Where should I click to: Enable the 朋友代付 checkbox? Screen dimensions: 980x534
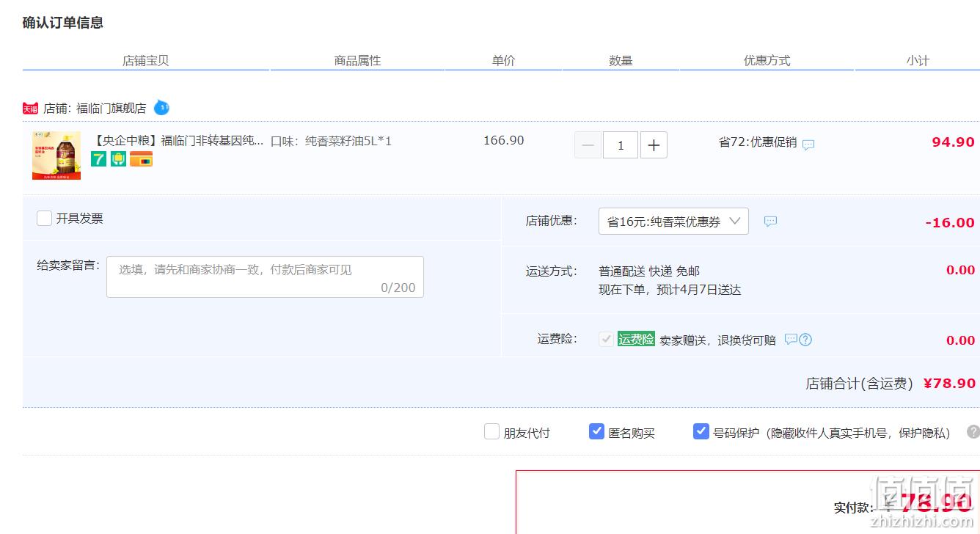click(491, 432)
